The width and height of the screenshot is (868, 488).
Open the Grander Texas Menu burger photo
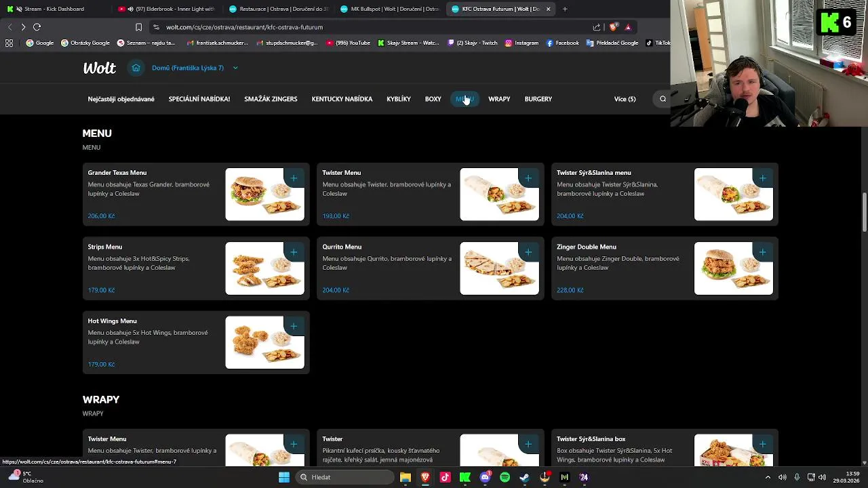pos(265,195)
